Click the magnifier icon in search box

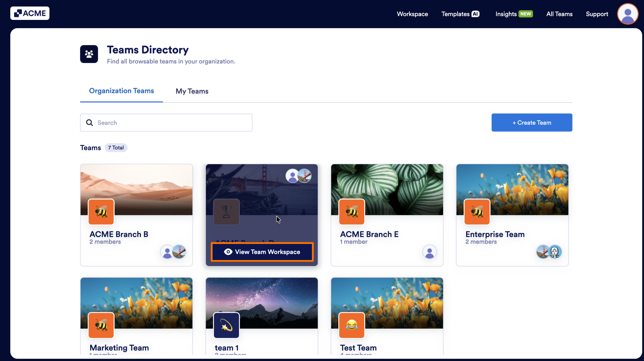pos(90,123)
